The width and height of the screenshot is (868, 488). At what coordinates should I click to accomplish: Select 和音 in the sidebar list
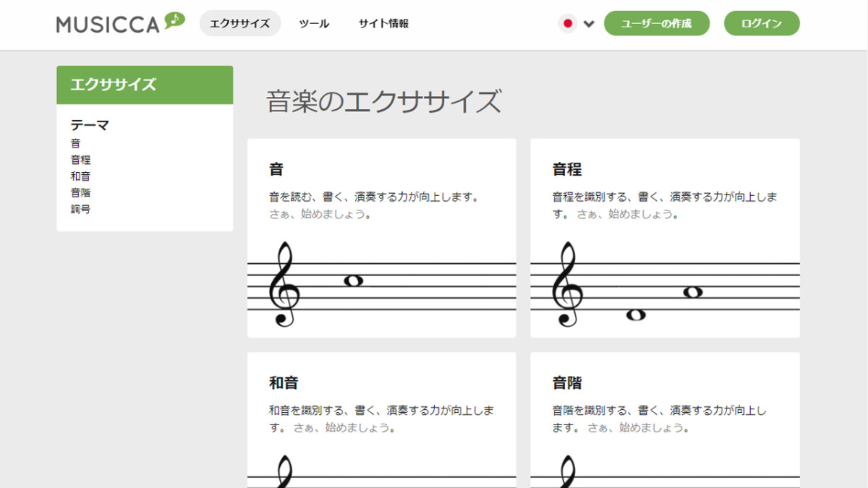tap(81, 176)
